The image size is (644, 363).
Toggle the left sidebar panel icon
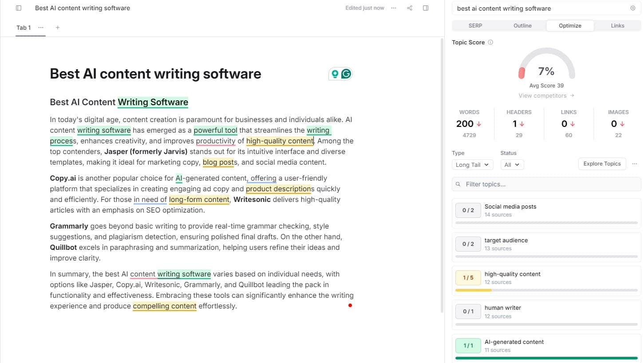point(19,8)
